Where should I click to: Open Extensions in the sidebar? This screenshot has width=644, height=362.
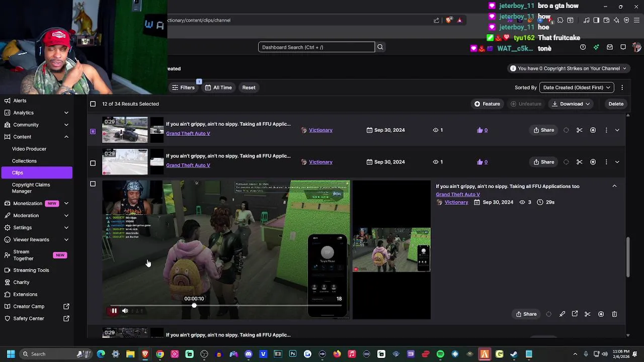coord(25,294)
